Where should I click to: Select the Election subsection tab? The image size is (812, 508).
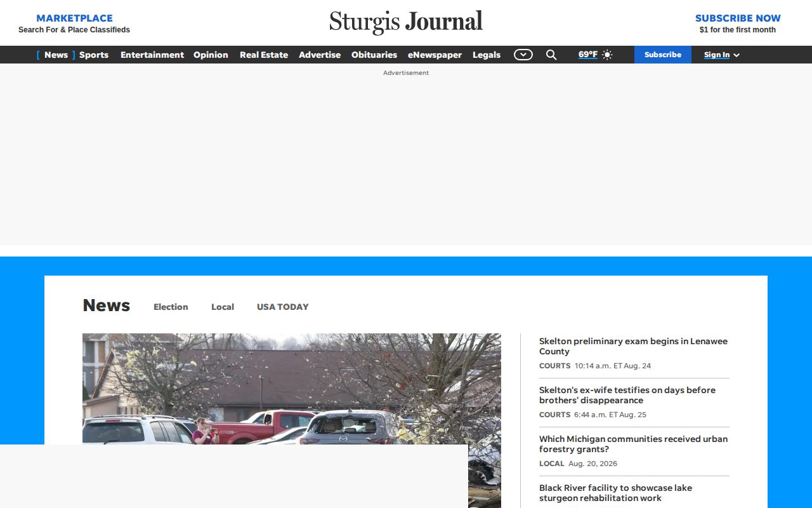click(x=171, y=307)
